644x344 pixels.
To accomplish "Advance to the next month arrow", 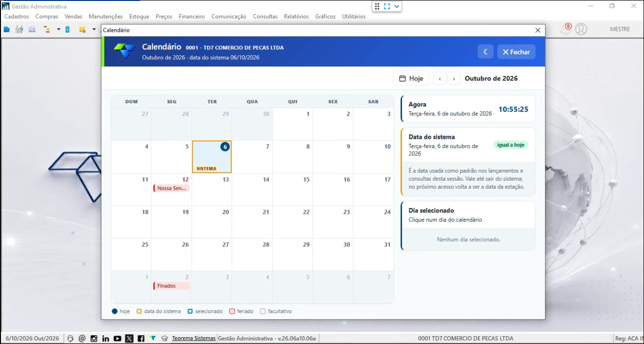I will pyautogui.click(x=454, y=78).
